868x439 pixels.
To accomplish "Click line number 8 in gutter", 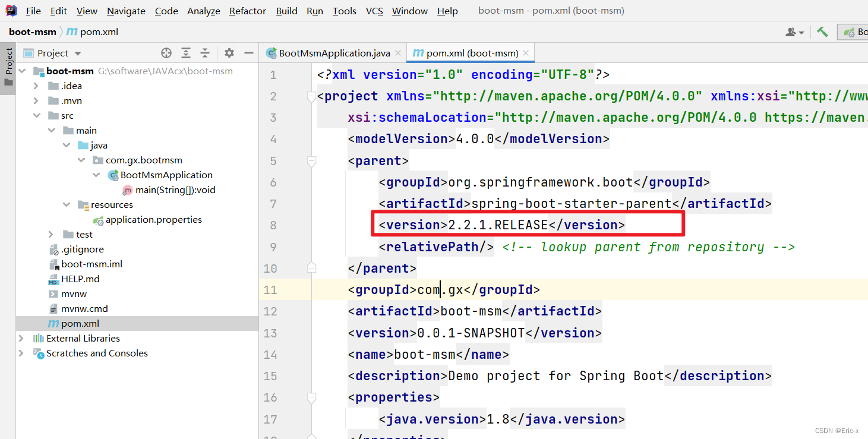I will click(273, 225).
